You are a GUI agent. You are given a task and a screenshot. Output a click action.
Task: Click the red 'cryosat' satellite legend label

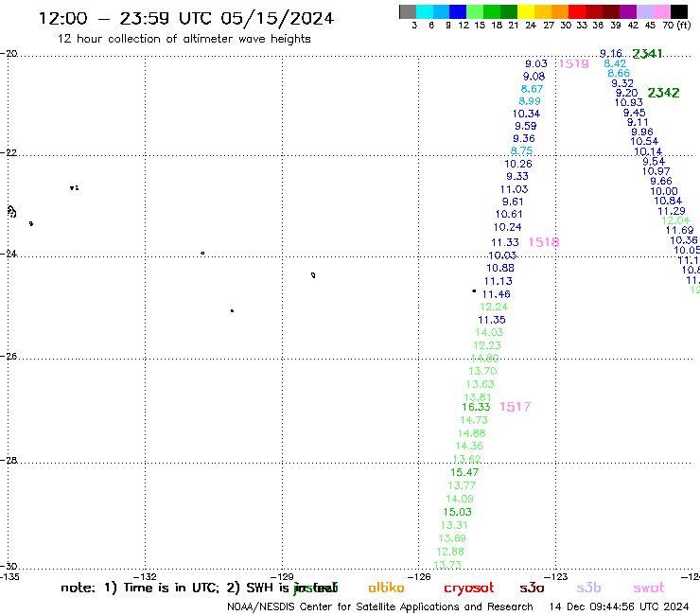(469, 589)
